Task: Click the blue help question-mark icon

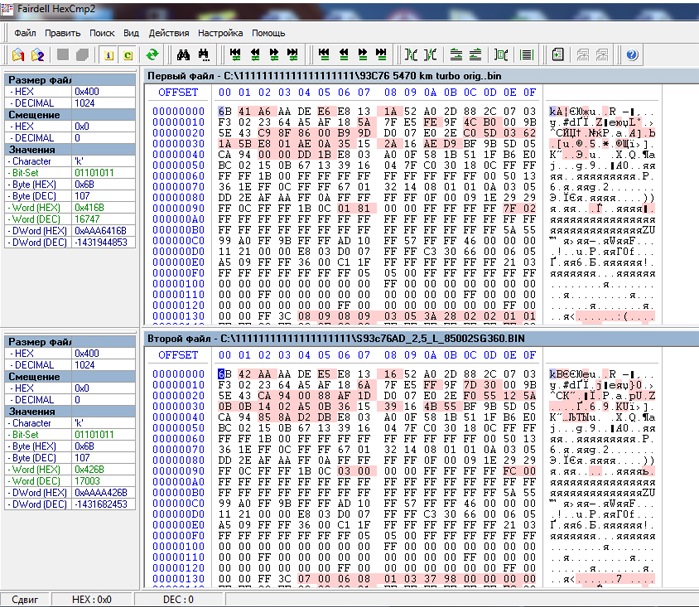Action: click(x=632, y=55)
